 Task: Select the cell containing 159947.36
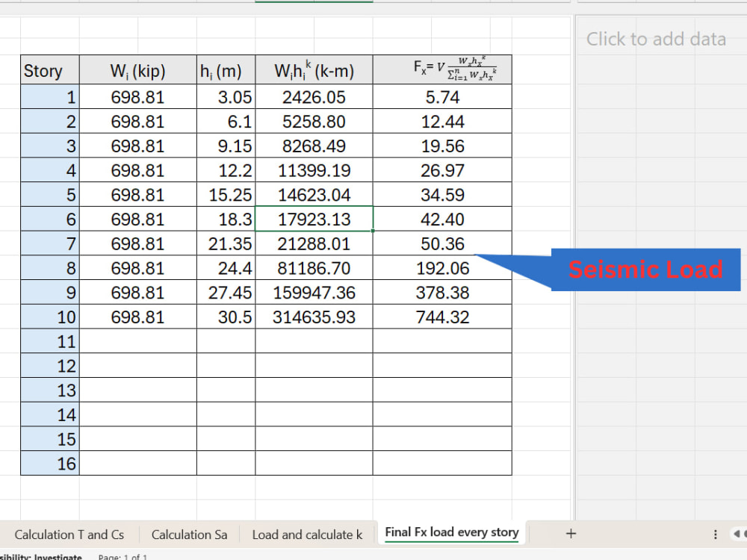pos(314,293)
